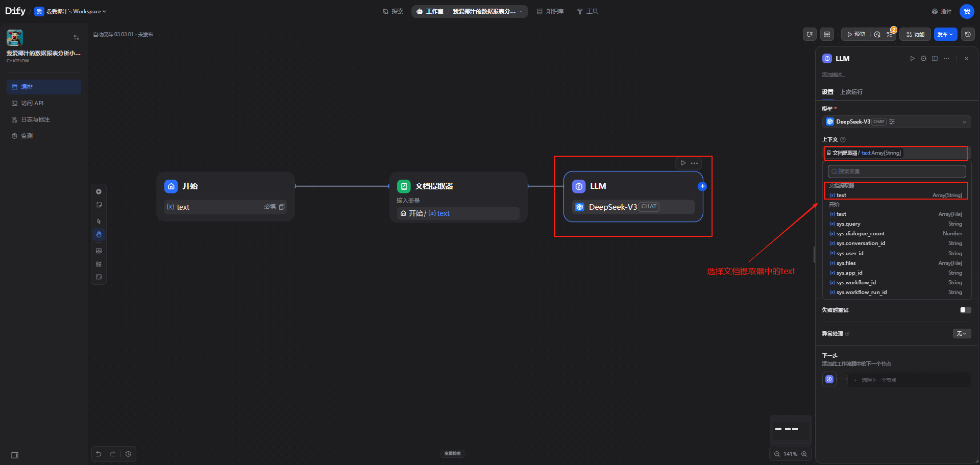This screenshot has width=980, height=465.
Task: Click the locate node crosshair icon in LLM panel
Action: click(x=923, y=59)
